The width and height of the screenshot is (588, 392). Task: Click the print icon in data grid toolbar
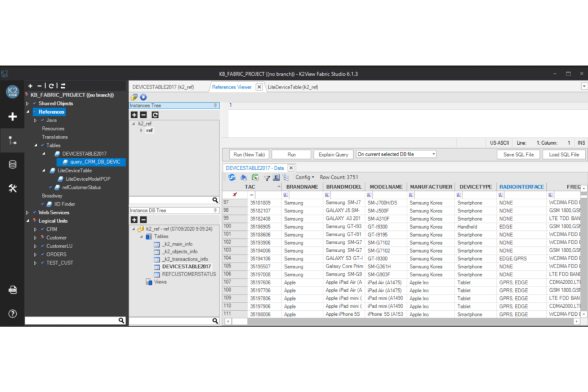pyautogui.click(x=244, y=178)
